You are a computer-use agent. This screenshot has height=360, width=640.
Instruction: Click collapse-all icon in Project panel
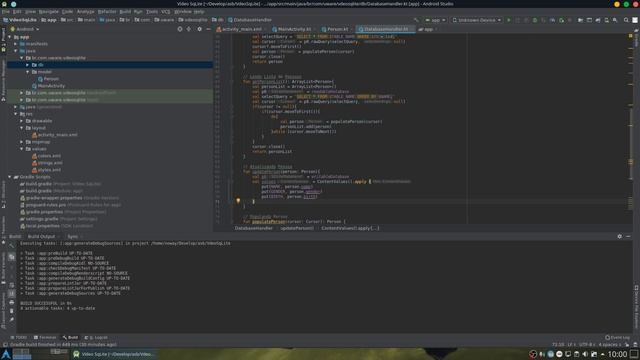pyautogui.click(x=189, y=29)
